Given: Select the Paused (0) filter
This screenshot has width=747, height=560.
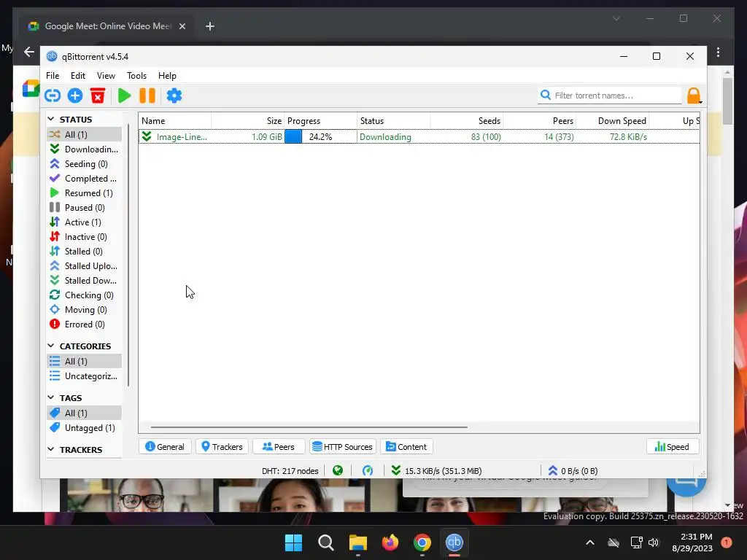Looking at the screenshot, I should (85, 208).
